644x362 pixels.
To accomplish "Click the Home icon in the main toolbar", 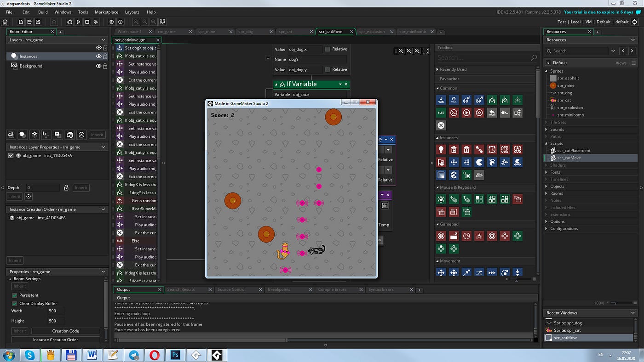I will [x=5, y=22].
